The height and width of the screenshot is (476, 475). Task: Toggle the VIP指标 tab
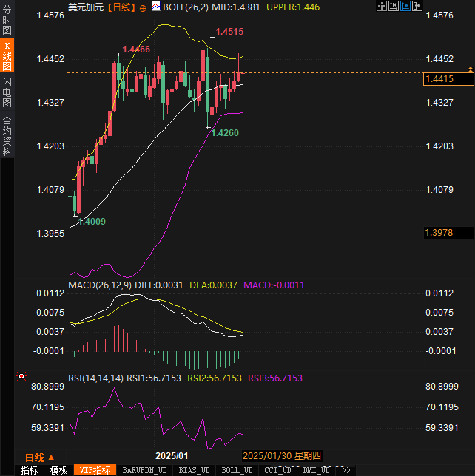click(95, 470)
